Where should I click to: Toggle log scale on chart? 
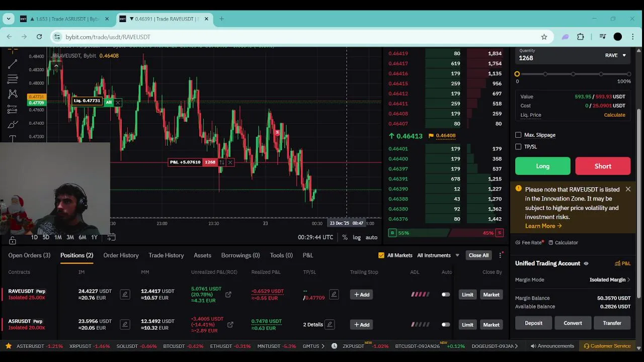357,237
